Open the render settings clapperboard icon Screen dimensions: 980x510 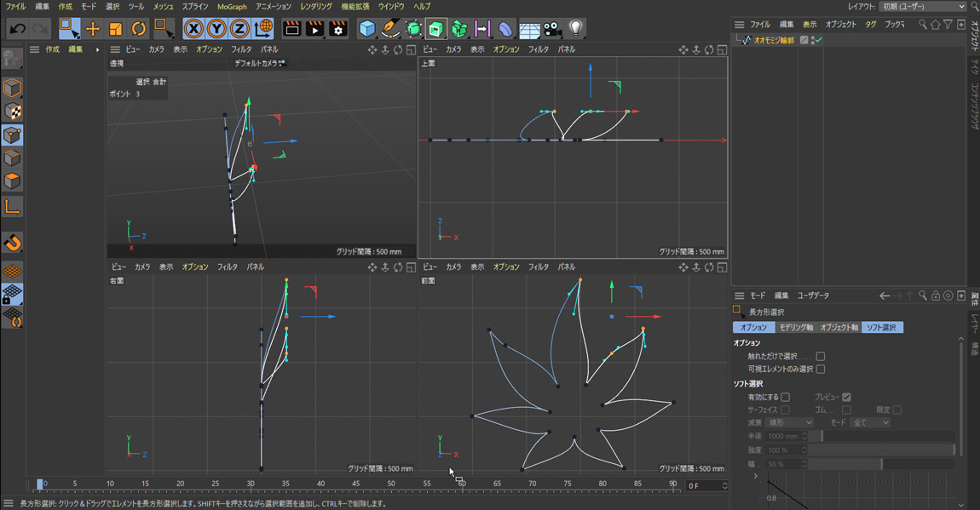(338, 29)
